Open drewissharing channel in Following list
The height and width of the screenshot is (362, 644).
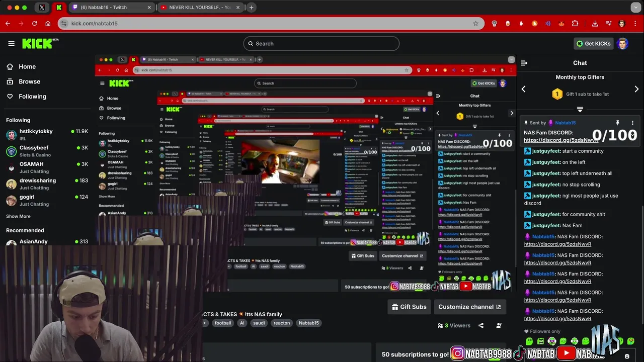(47, 184)
